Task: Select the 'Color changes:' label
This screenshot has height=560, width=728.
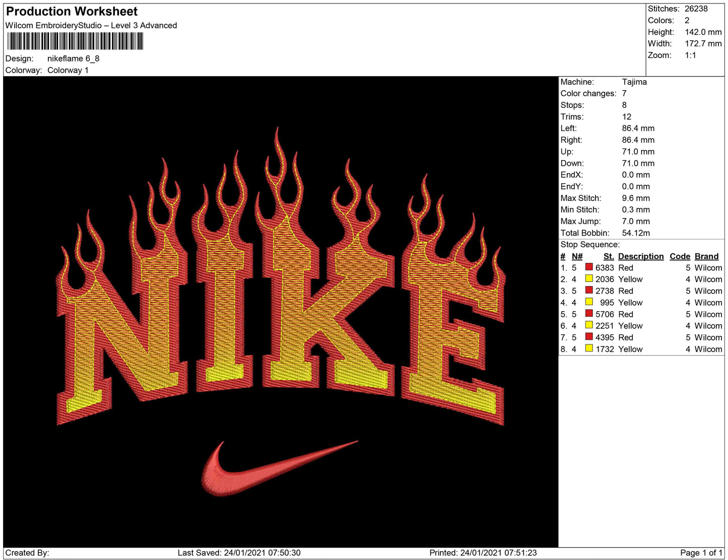Action: (x=588, y=93)
